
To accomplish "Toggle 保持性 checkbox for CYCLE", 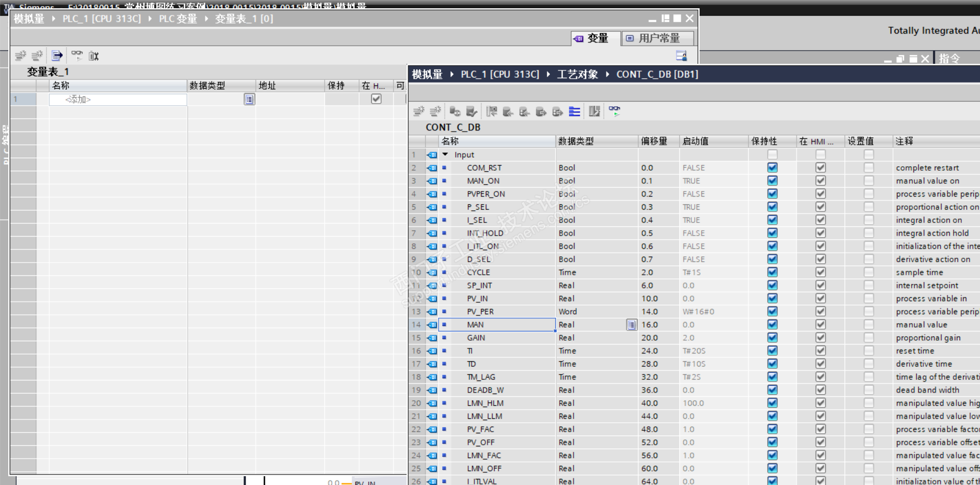I will click(x=772, y=272).
